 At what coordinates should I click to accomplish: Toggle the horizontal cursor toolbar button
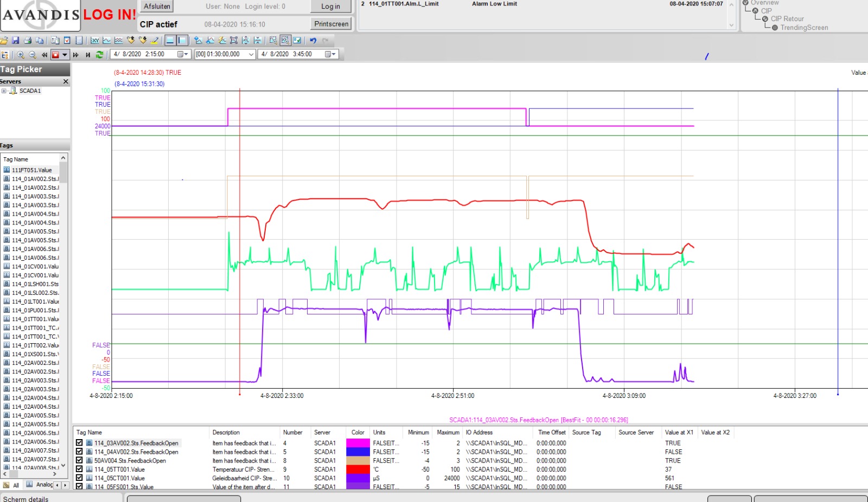[x=170, y=41]
